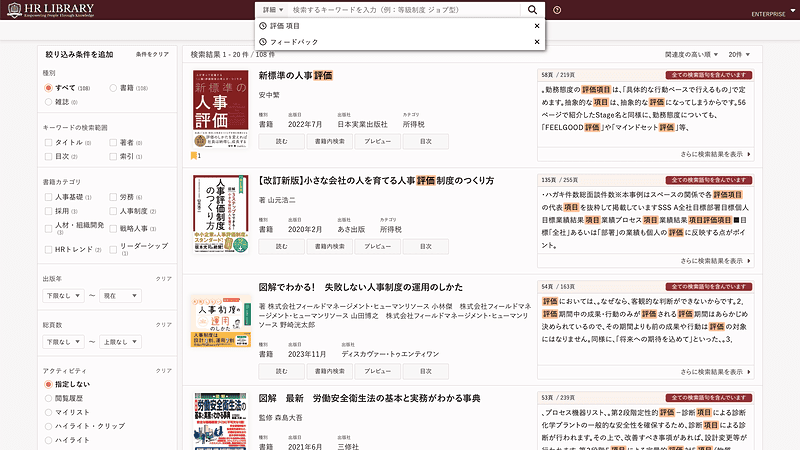Open the help question mark icon
Image resolution: width=800 pixels, height=450 pixels.
coord(557,9)
